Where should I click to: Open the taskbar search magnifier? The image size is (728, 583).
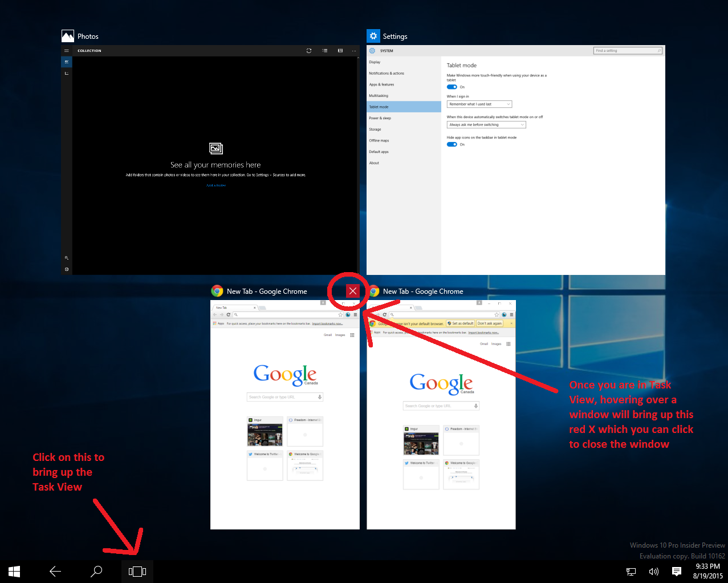[x=96, y=571]
